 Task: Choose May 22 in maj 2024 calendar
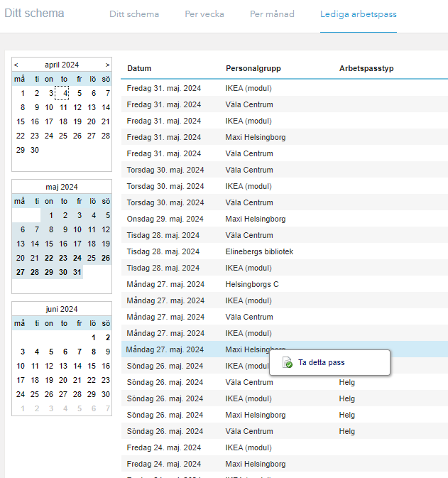49,259
